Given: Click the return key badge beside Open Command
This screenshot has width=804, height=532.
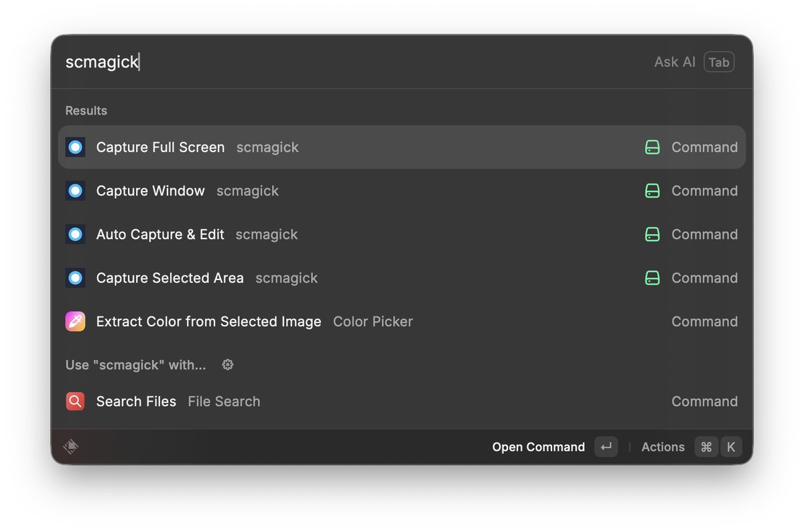Looking at the screenshot, I should click(606, 447).
